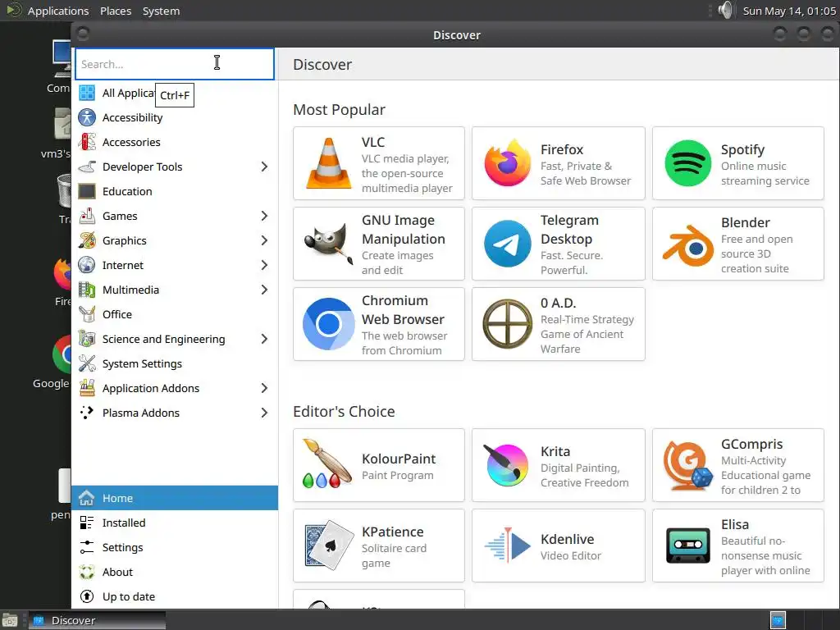
Task: Click the GCompris globe icon
Action: point(688,465)
